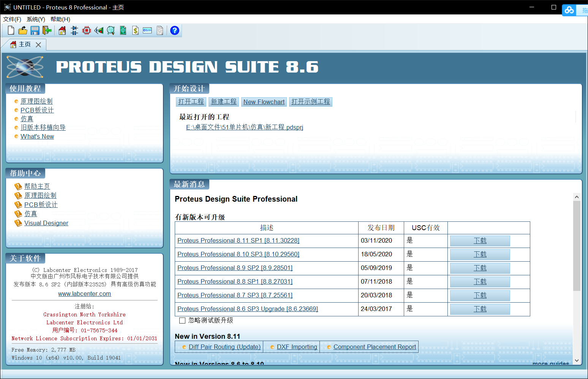588x379 pixels.
Task: Open Schematic Capture from toolbar
Action: pos(74,30)
